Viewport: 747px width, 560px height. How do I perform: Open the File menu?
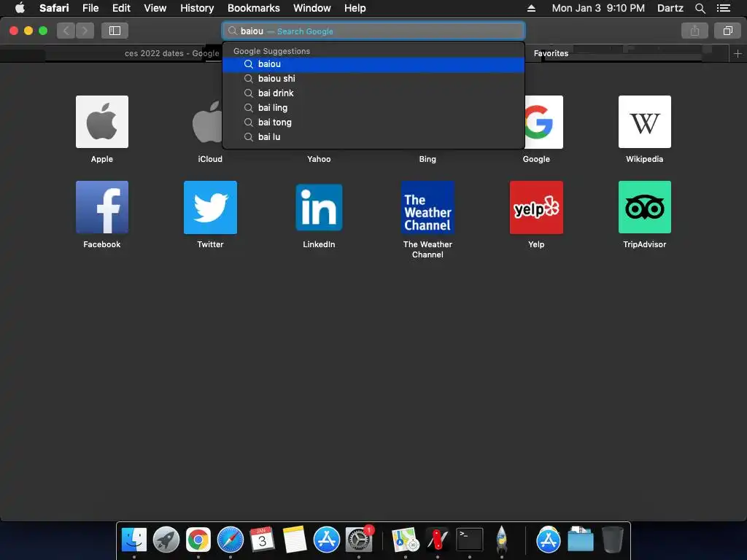click(90, 8)
